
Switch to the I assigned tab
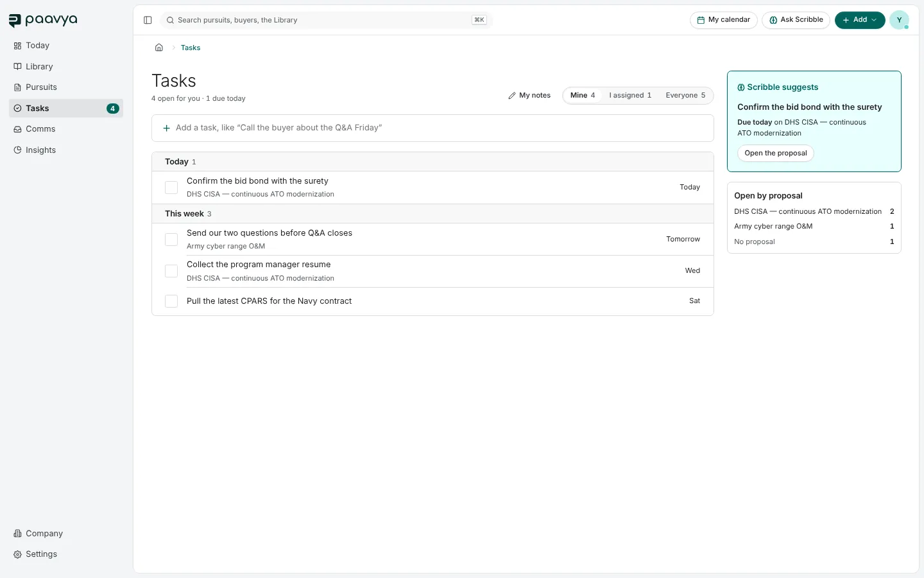(630, 96)
